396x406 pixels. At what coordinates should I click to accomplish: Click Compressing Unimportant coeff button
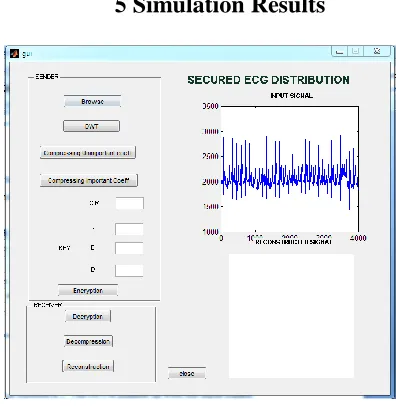pyautogui.click(x=88, y=153)
